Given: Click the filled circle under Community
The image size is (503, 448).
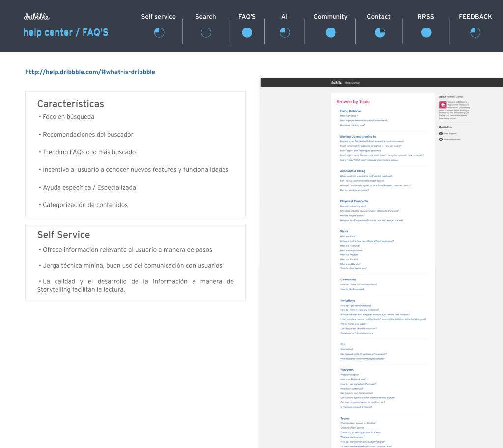Looking at the screenshot, I should click(x=331, y=32).
